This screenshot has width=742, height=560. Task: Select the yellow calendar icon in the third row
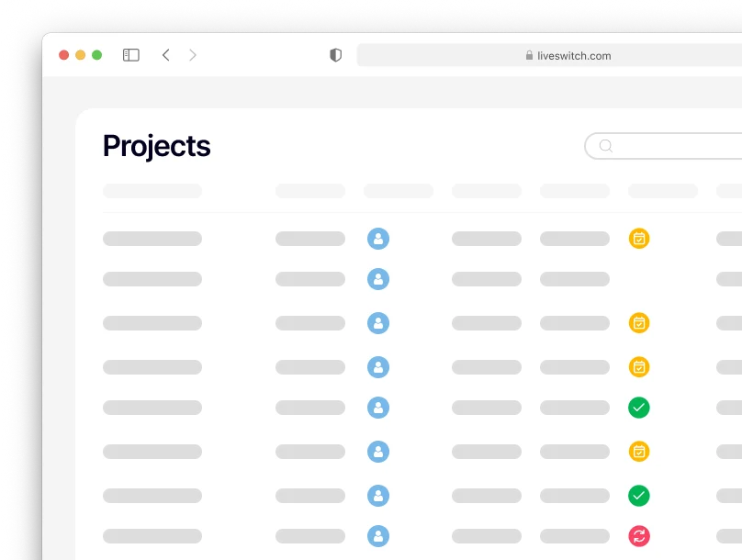click(639, 323)
